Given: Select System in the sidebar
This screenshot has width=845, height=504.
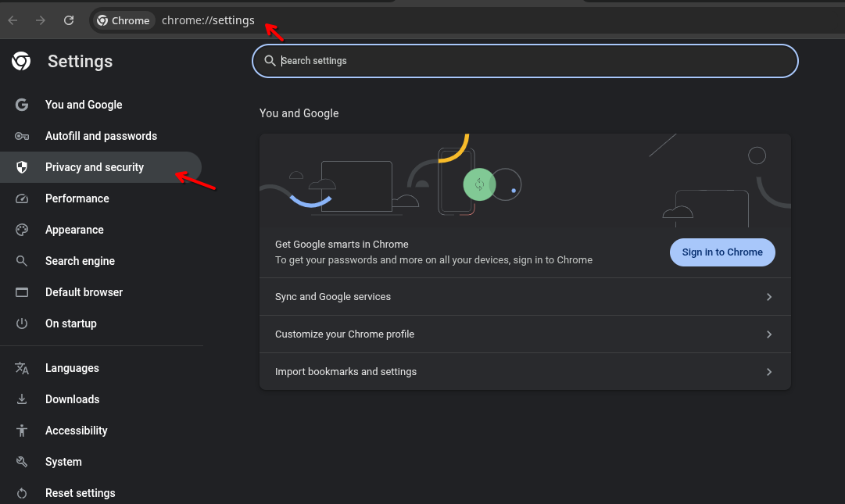Looking at the screenshot, I should pyautogui.click(x=101, y=462).
